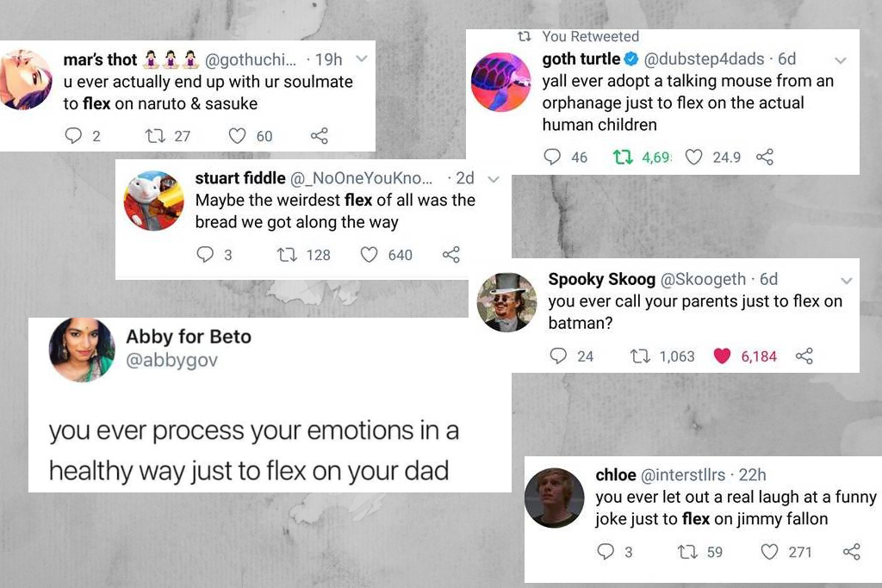Open the dropdown on goth turtle's tweet
The height and width of the screenshot is (588, 882).
(841, 60)
